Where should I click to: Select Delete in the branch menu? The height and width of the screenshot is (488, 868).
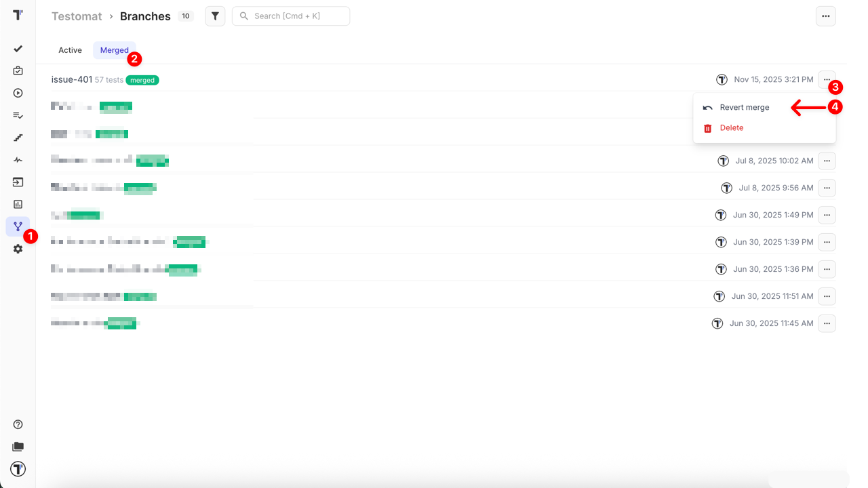(x=731, y=128)
